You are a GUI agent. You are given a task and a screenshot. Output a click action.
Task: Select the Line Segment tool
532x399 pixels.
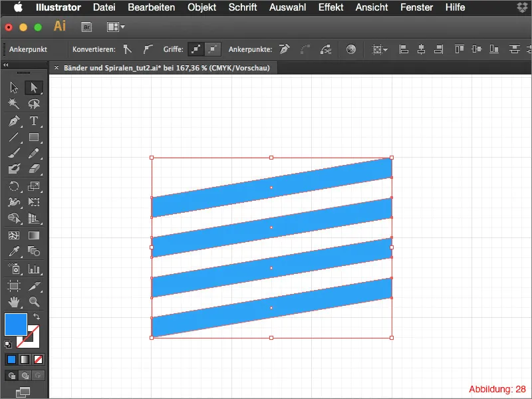tap(14, 137)
